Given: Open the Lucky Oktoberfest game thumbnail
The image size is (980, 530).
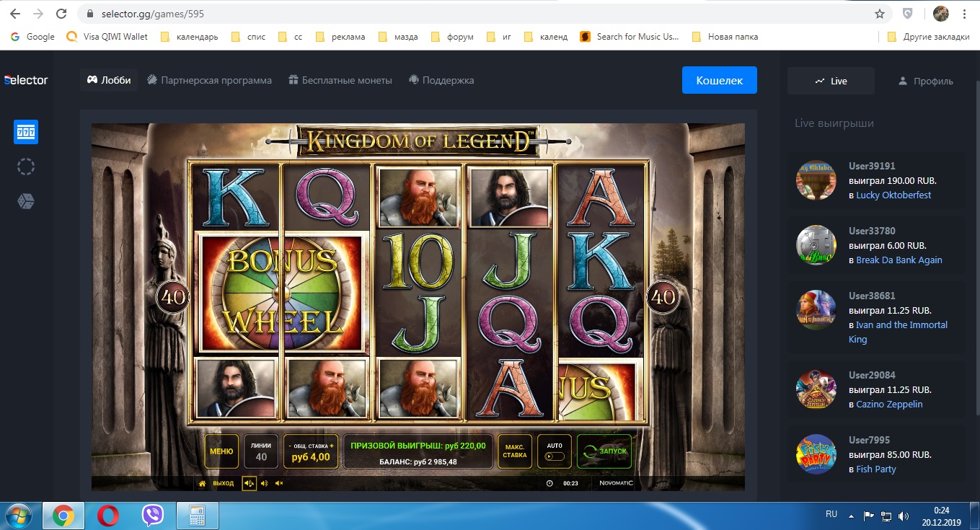Looking at the screenshot, I should [816, 180].
